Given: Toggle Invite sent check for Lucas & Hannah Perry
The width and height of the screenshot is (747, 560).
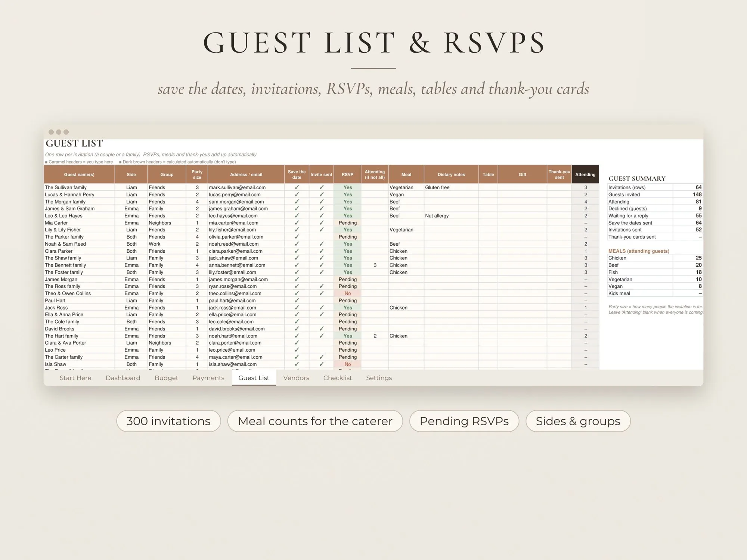Looking at the screenshot, I should (321, 195).
